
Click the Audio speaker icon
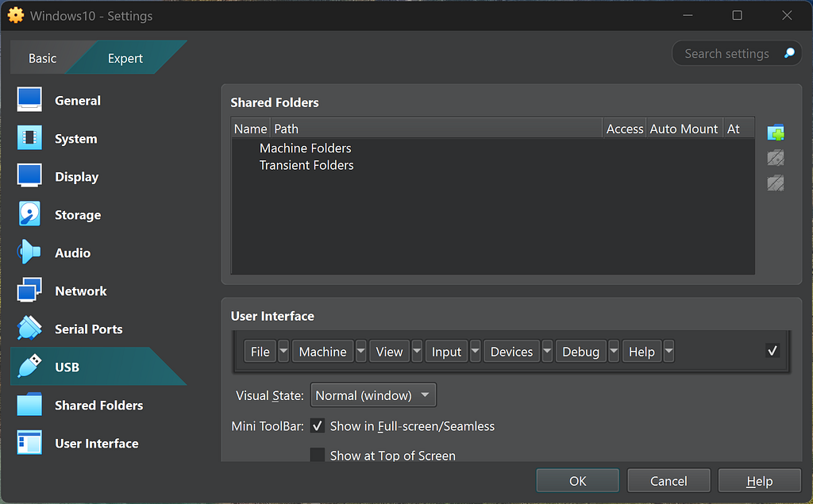click(x=29, y=252)
